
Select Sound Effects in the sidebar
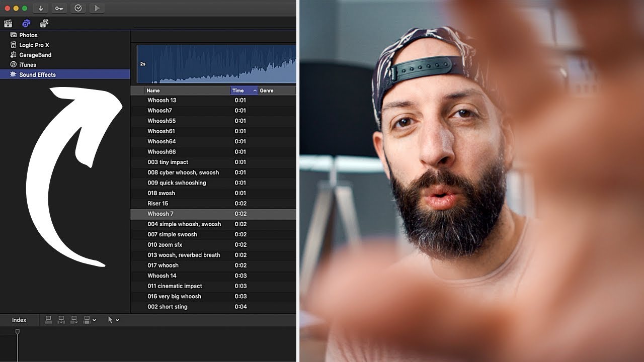65,74
